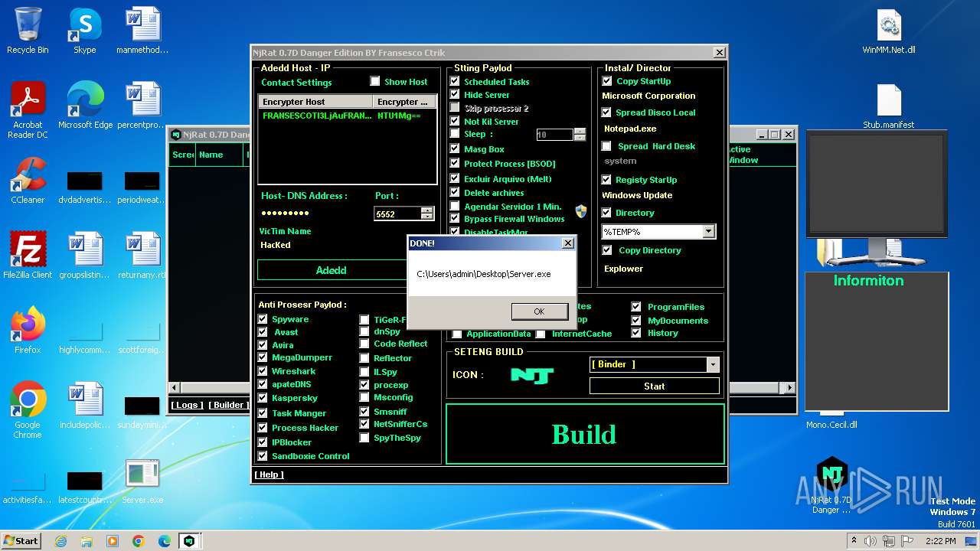Click the large Build button
980x551 pixels.
tap(585, 434)
